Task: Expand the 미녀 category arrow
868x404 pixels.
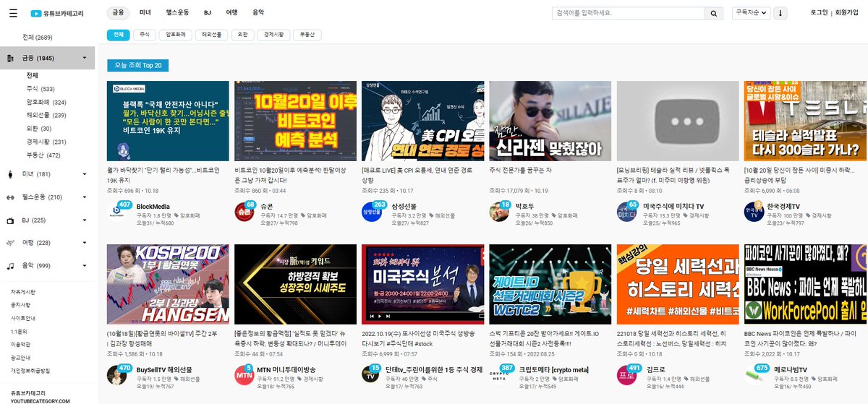Action: click(x=85, y=174)
